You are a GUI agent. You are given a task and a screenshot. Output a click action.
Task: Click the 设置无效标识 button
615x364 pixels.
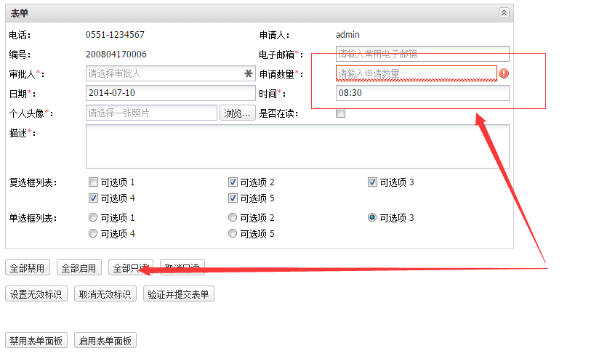(x=36, y=294)
